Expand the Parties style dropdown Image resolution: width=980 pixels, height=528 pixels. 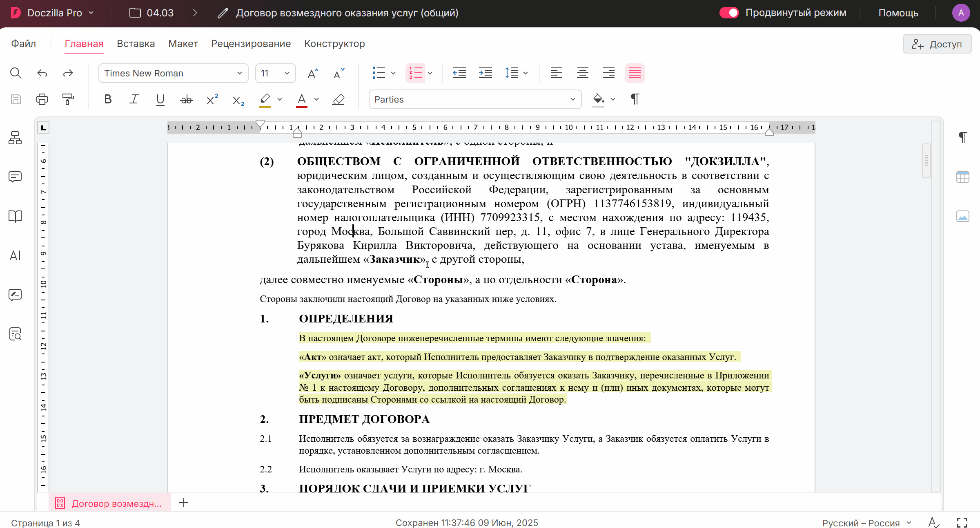pyautogui.click(x=475, y=99)
